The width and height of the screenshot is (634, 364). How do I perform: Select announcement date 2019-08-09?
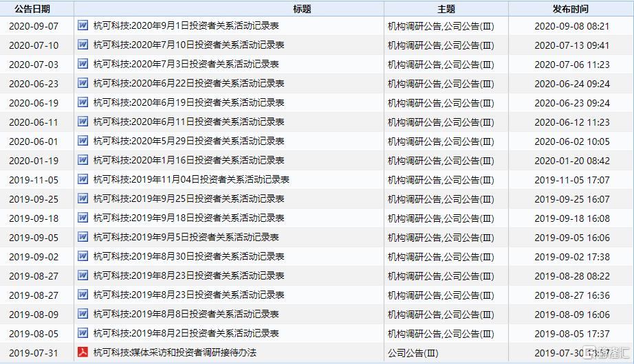coord(34,315)
